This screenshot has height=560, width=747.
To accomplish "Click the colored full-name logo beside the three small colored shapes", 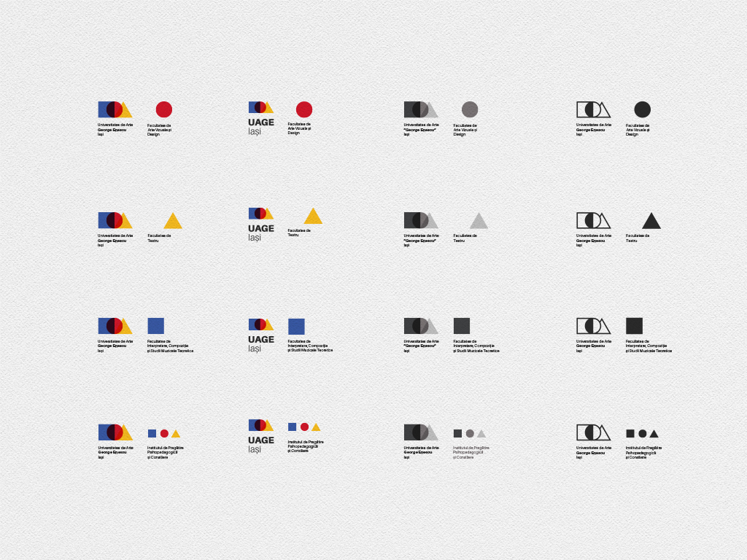I will click(x=115, y=432).
